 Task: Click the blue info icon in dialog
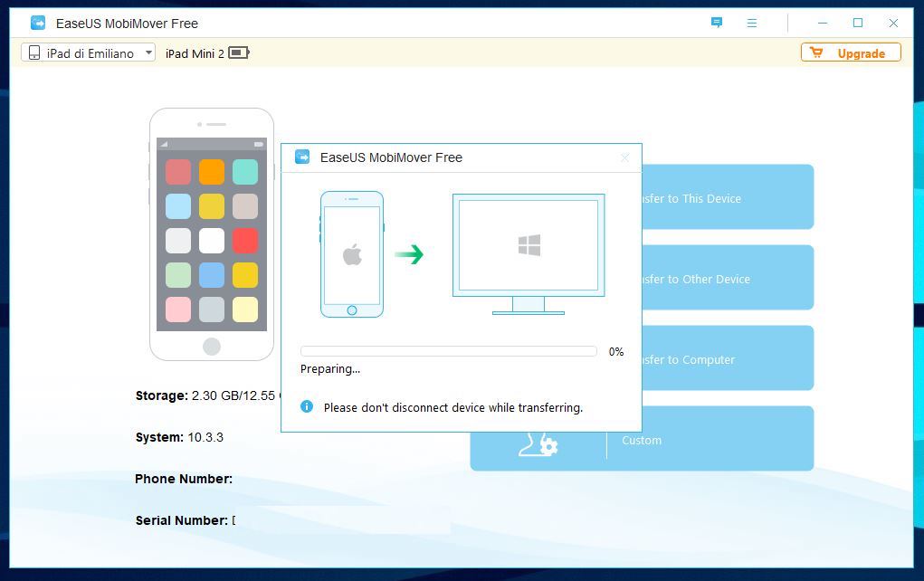pos(307,406)
